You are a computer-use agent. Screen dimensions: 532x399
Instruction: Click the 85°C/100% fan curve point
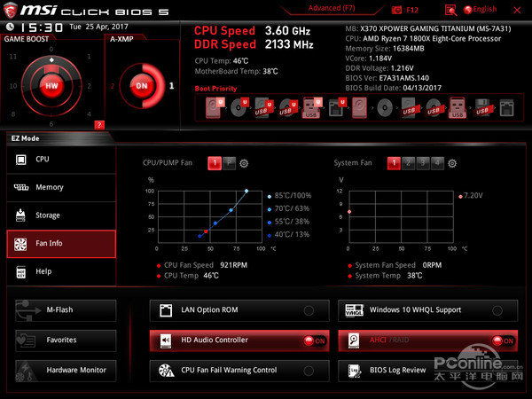coord(246,191)
